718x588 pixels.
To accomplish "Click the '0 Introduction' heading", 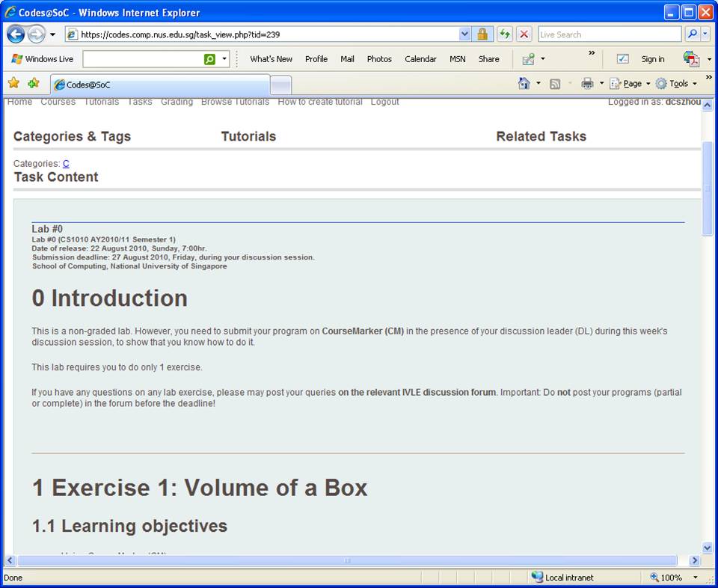I will point(109,298).
